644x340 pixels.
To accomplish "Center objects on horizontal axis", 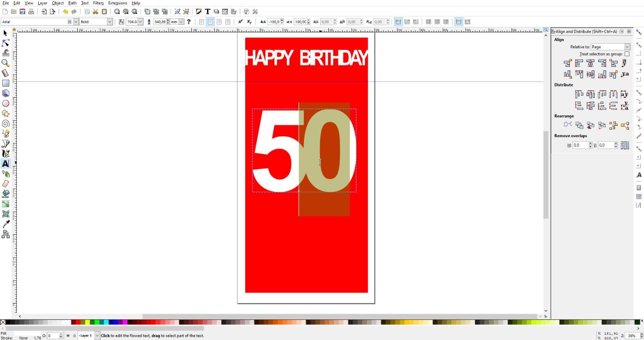I will (590, 74).
